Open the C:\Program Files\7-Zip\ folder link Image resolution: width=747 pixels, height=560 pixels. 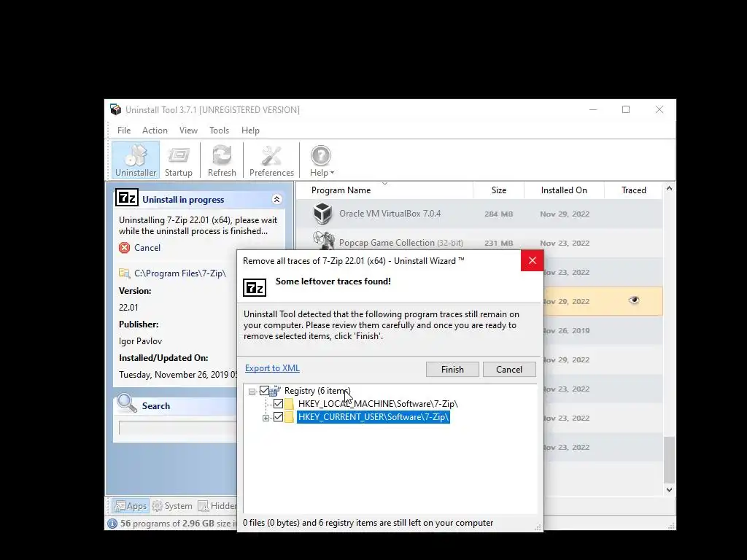click(x=180, y=273)
